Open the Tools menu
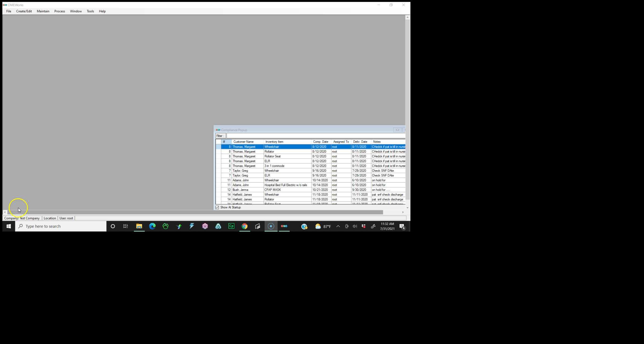644x344 pixels. click(x=90, y=11)
